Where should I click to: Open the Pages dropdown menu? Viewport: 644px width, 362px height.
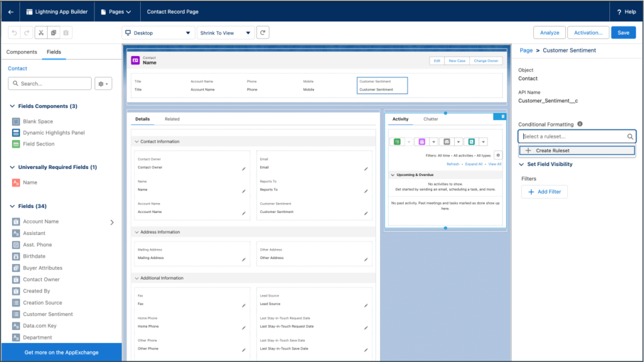[x=116, y=12]
